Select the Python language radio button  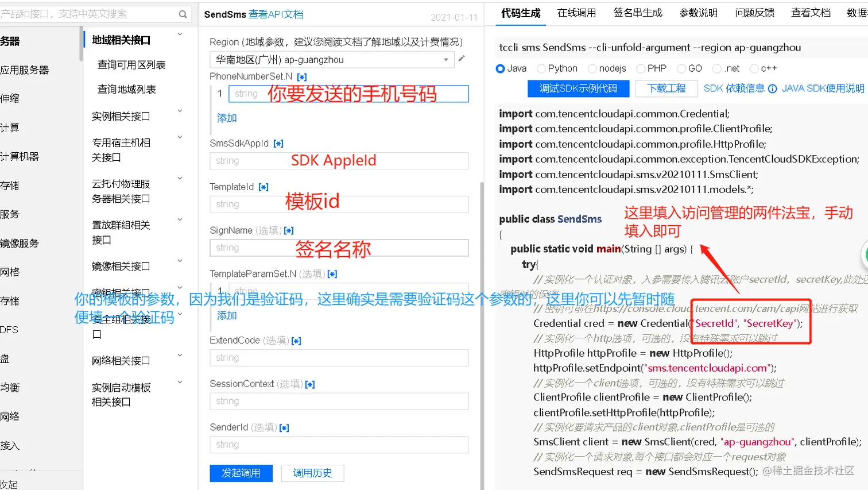[x=541, y=68]
